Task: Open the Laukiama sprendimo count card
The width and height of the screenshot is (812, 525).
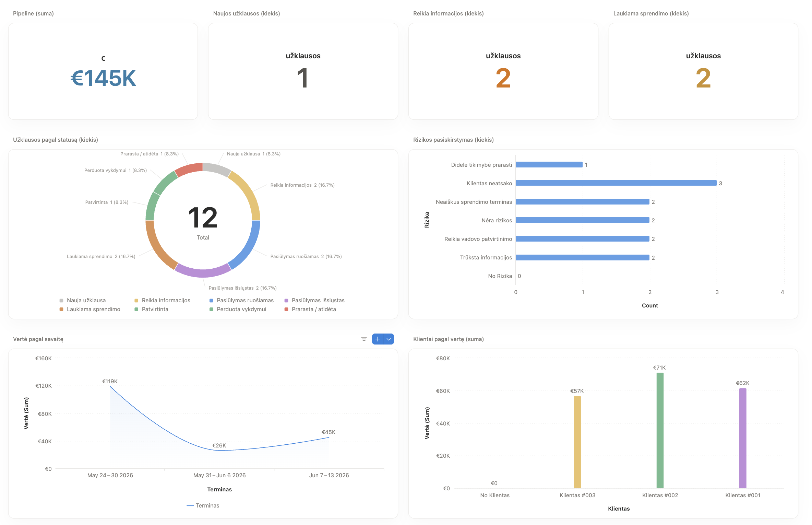Action: (703, 71)
